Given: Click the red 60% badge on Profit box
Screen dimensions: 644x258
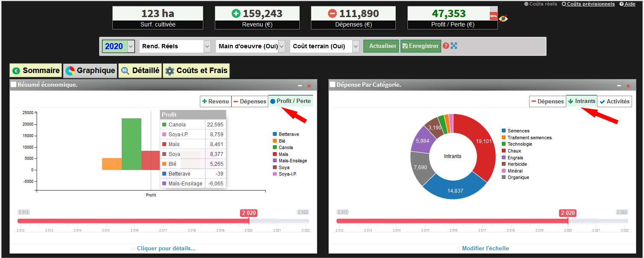Looking at the screenshot, I should coord(493,16).
